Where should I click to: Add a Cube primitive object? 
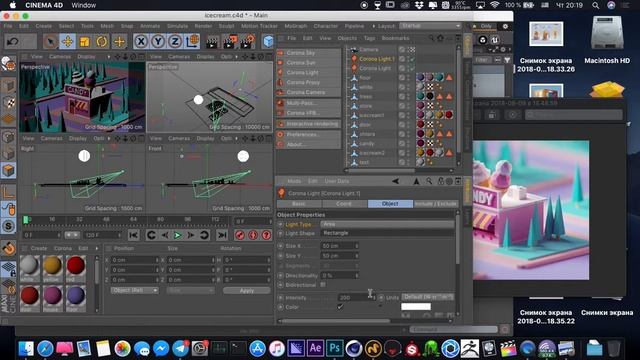pos(268,41)
